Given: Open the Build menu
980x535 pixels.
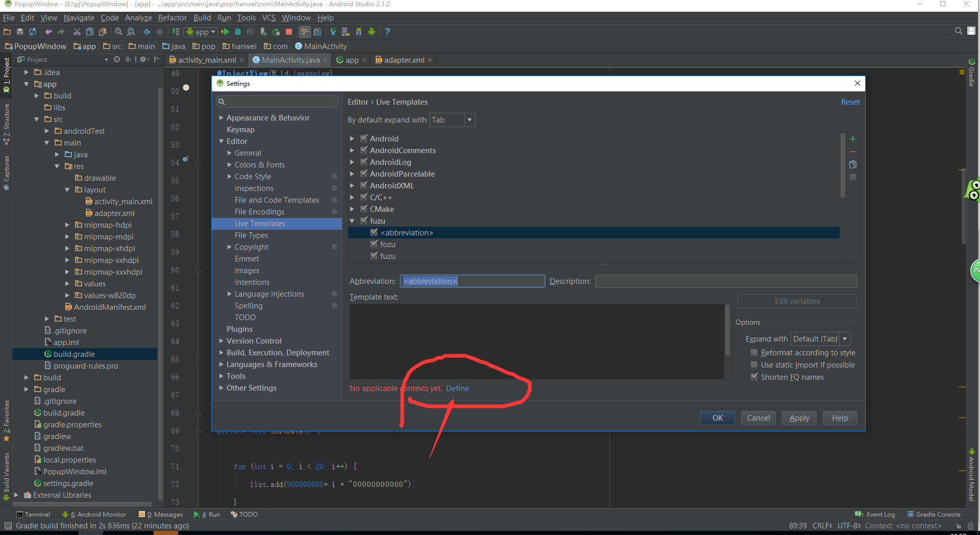Looking at the screenshot, I should tap(202, 18).
